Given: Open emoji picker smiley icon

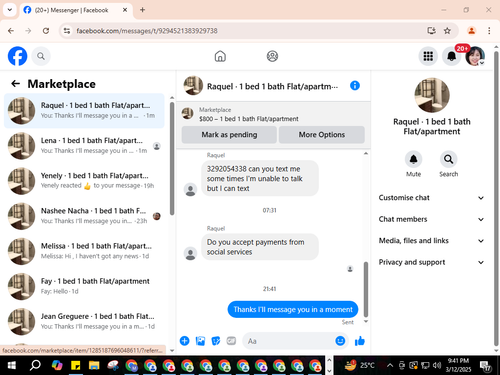Looking at the screenshot, I should (x=340, y=341).
